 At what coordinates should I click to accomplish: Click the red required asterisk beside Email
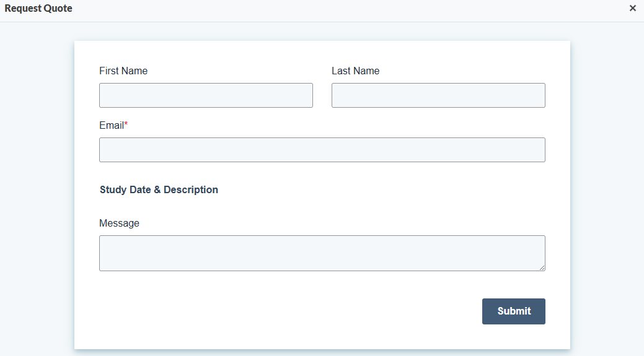tap(126, 123)
